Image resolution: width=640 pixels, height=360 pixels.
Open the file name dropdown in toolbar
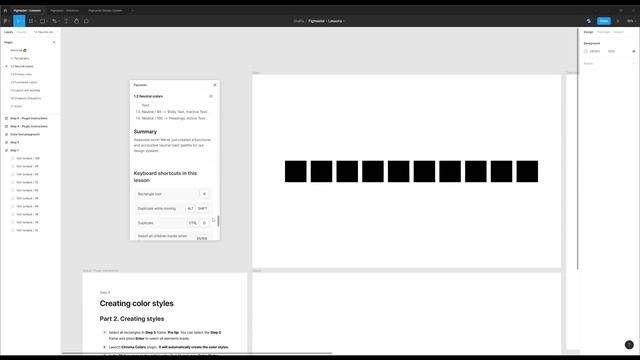pyautogui.click(x=344, y=21)
